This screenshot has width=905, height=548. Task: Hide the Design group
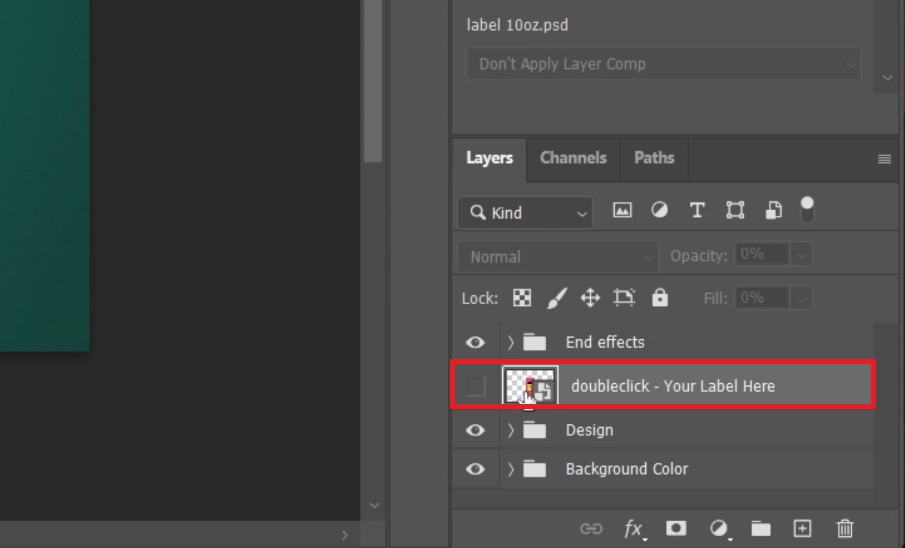pyautogui.click(x=475, y=430)
